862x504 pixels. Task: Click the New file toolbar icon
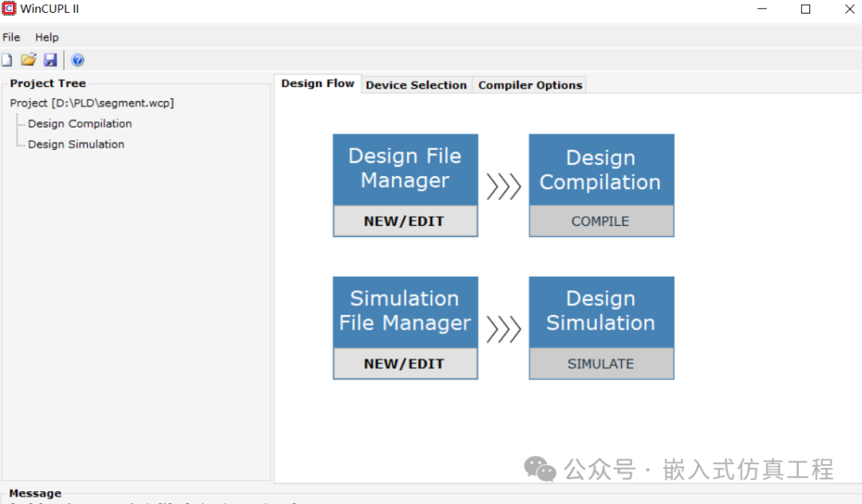pyautogui.click(x=6, y=60)
